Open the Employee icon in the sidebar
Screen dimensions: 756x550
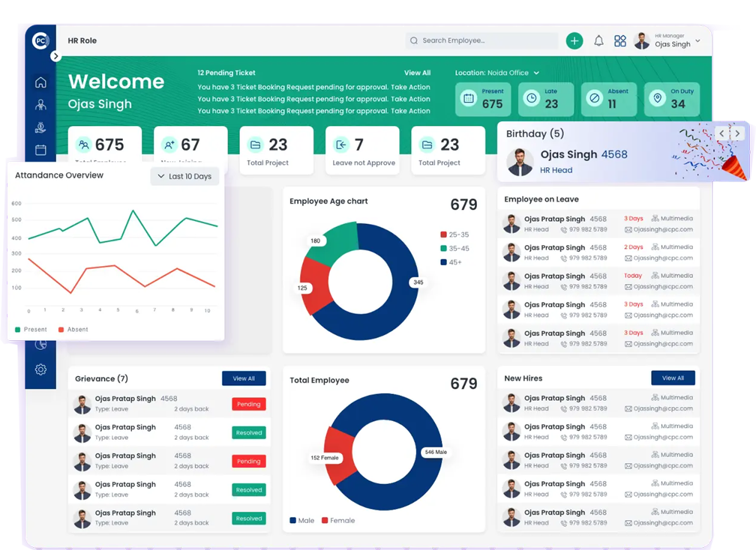(x=40, y=106)
